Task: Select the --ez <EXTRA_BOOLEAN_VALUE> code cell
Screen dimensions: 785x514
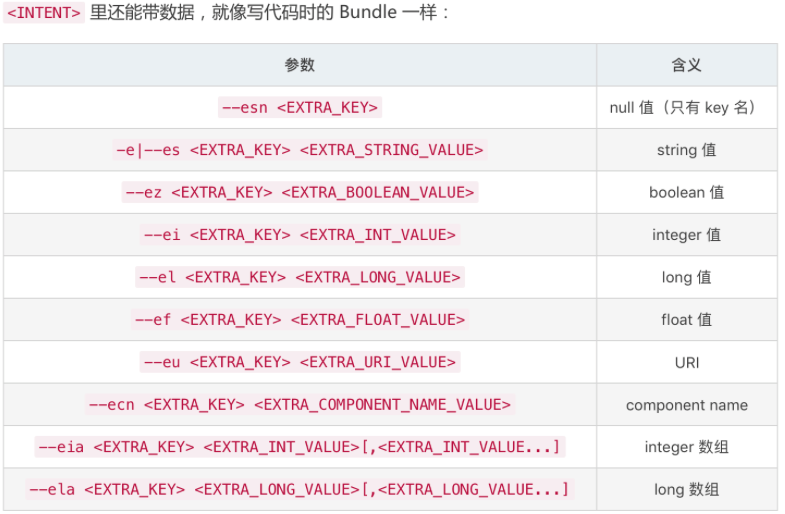Action: point(299,192)
